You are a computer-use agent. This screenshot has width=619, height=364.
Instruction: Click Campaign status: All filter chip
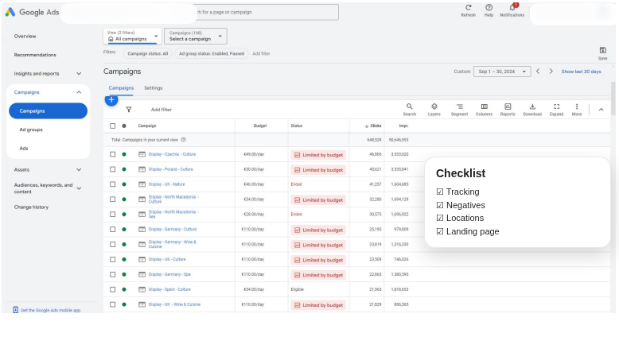coord(148,53)
